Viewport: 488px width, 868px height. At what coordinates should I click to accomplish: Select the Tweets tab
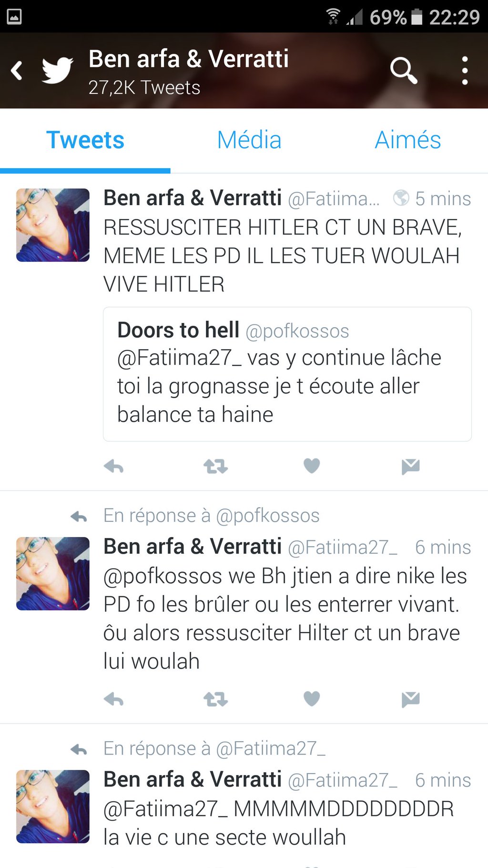click(85, 140)
